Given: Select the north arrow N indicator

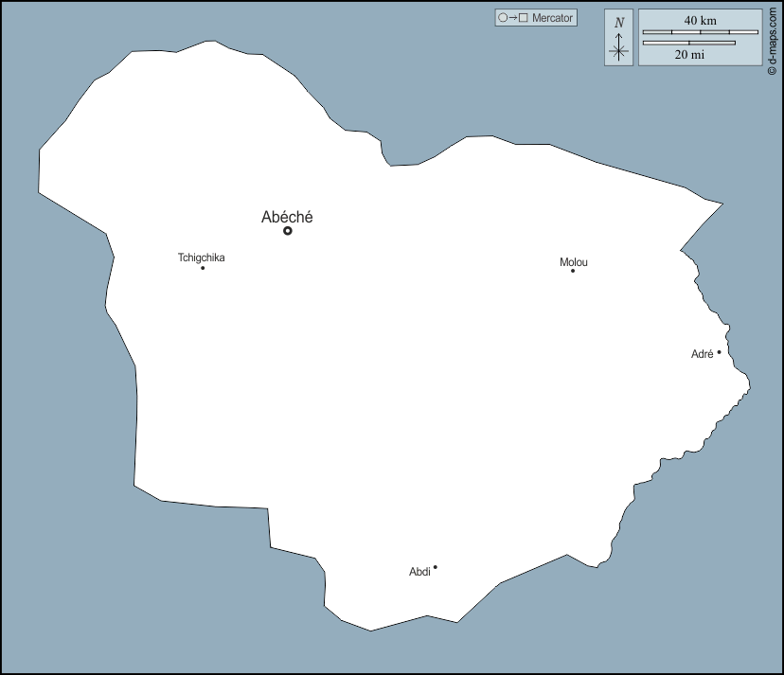Looking at the screenshot, I should click(618, 20).
